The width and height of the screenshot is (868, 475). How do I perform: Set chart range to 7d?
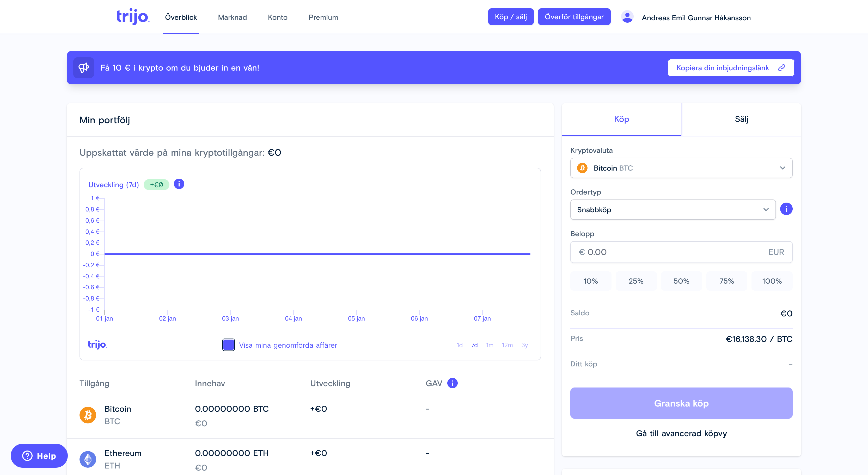tap(474, 345)
